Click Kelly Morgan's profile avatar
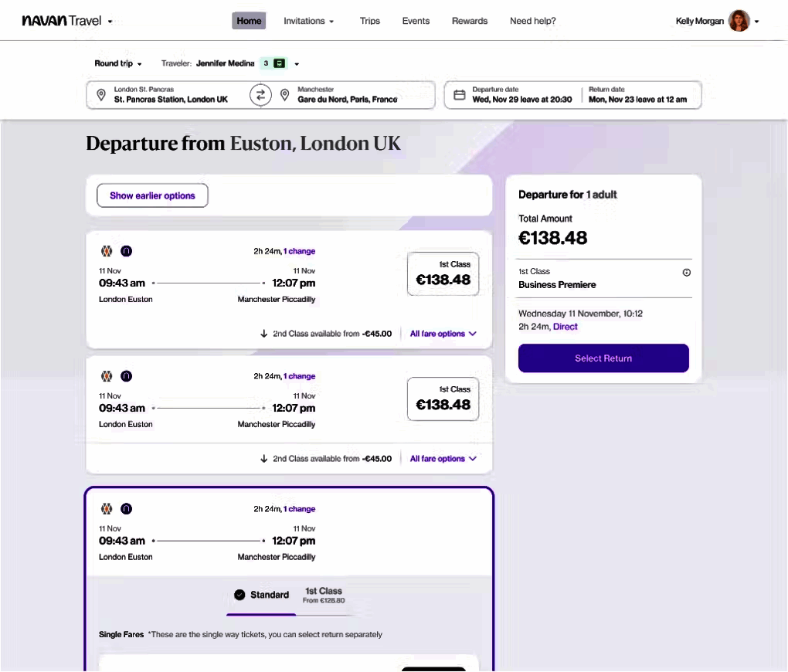This screenshot has width=788, height=672. point(739,21)
